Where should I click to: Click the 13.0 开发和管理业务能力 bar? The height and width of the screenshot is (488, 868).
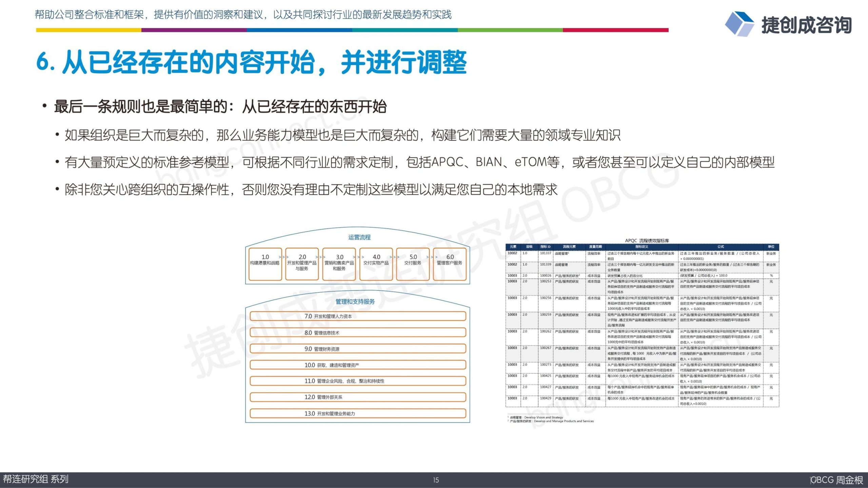click(358, 413)
